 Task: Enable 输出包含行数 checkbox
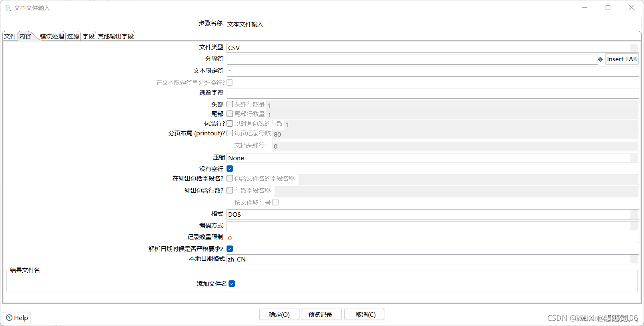[230, 190]
